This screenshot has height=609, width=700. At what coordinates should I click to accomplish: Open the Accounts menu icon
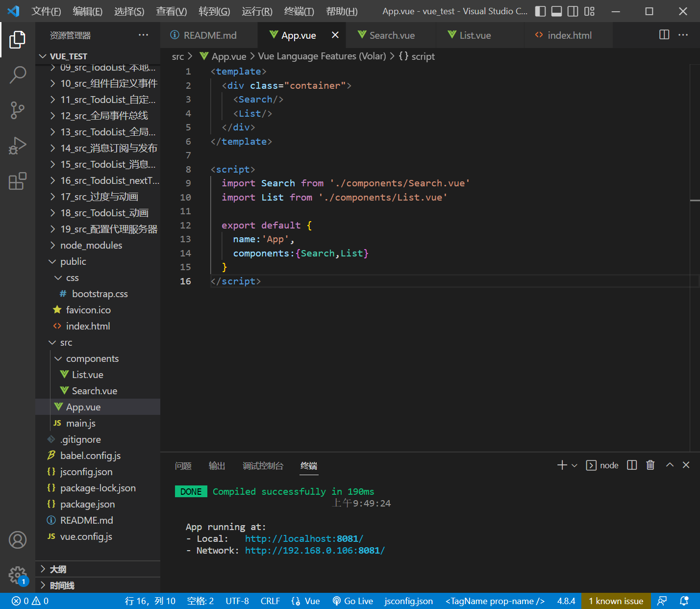18,540
